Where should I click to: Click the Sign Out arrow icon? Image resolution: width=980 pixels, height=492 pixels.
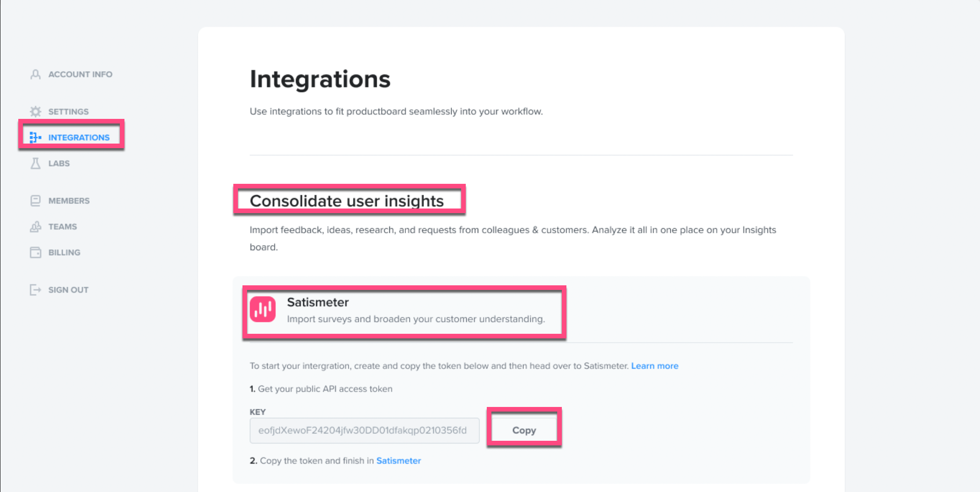tap(35, 289)
